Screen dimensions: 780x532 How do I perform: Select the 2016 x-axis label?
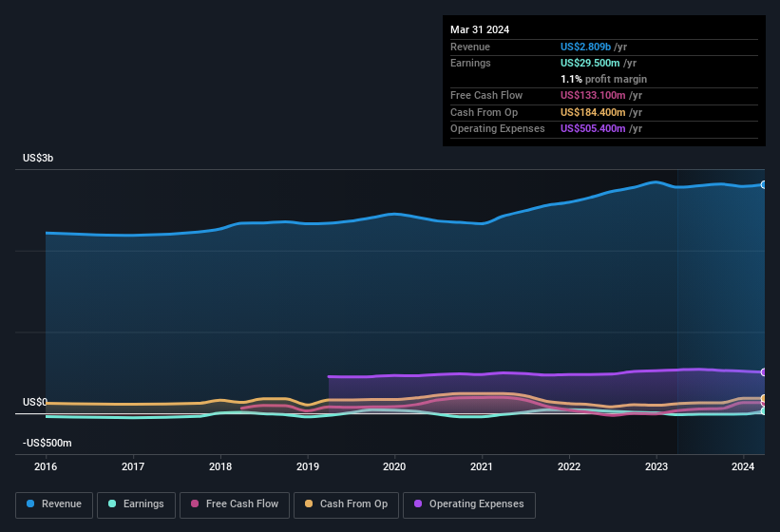pos(46,466)
